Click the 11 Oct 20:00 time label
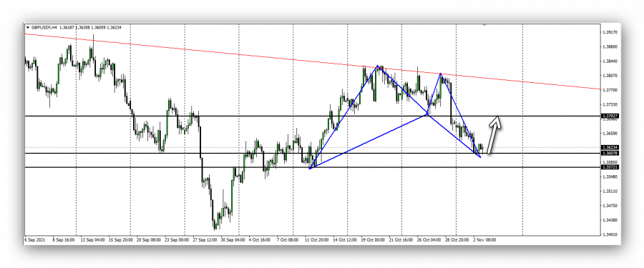The width and height of the screenshot is (644, 268). point(317,239)
